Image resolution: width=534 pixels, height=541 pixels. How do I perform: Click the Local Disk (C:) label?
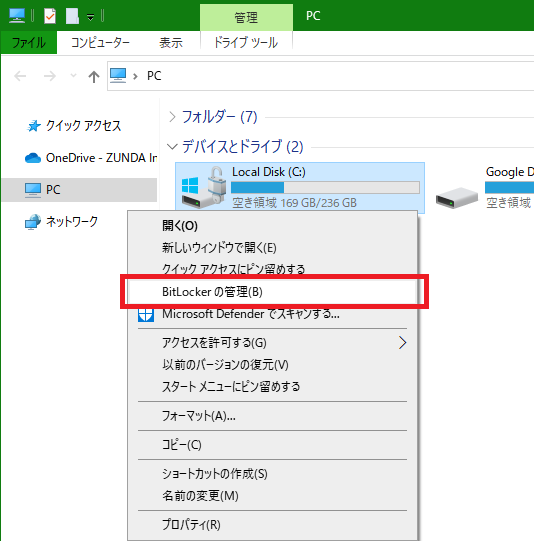coord(269,172)
